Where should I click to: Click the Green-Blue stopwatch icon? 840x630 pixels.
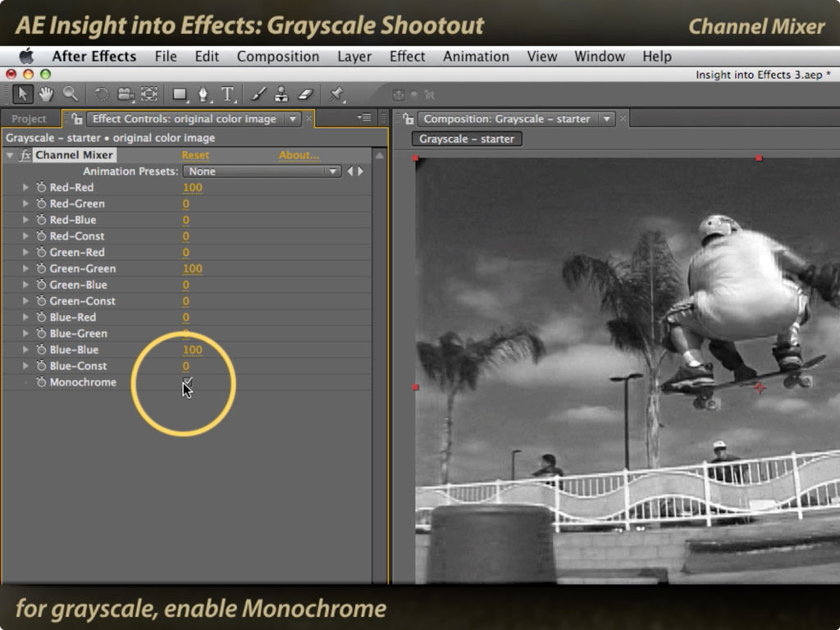[x=41, y=285]
